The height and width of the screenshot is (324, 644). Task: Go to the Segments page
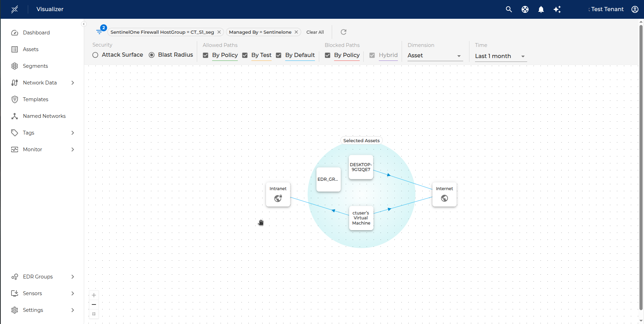(x=35, y=66)
